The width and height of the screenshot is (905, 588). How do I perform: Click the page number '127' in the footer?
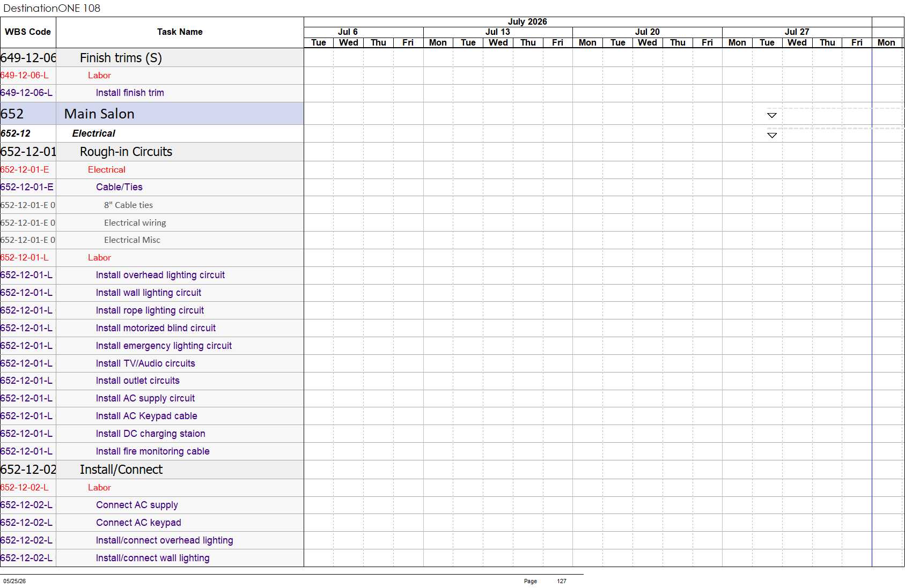(562, 581)
